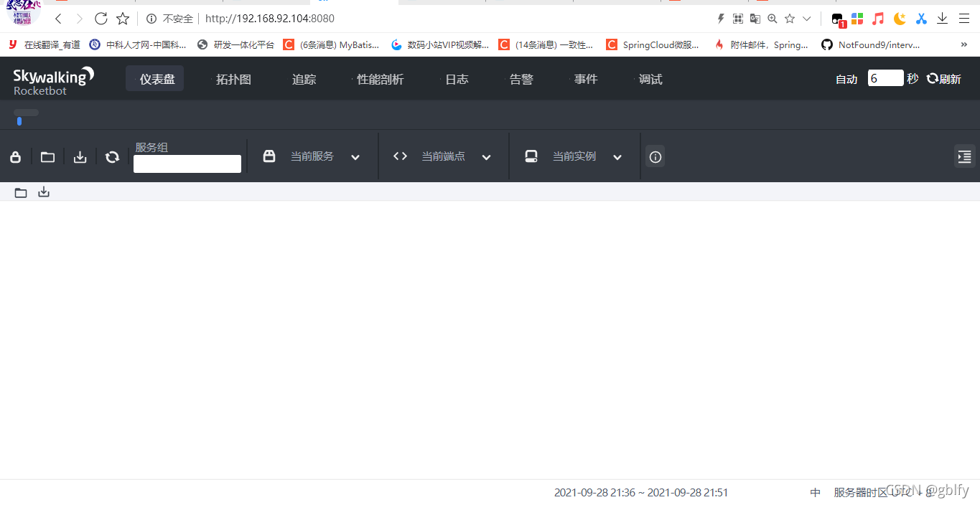
Task: Click the browser forward arrow
Action: click(80, 19)
